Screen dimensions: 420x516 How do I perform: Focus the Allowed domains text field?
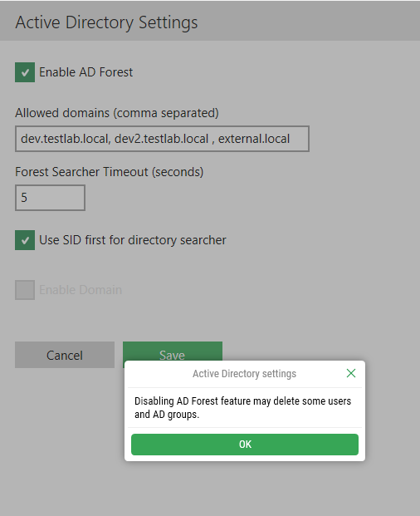162,139
